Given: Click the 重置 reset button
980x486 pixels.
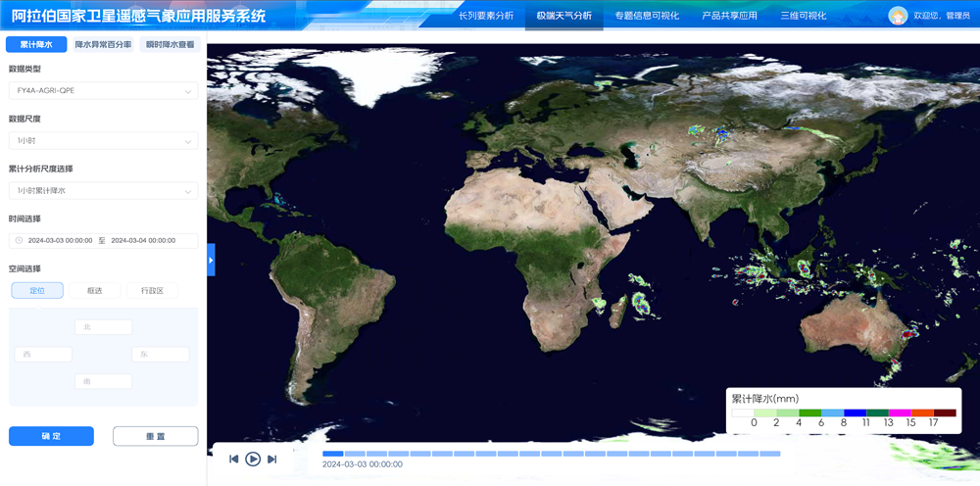Looking at the screenshot, I should click(x=155, y=436).
